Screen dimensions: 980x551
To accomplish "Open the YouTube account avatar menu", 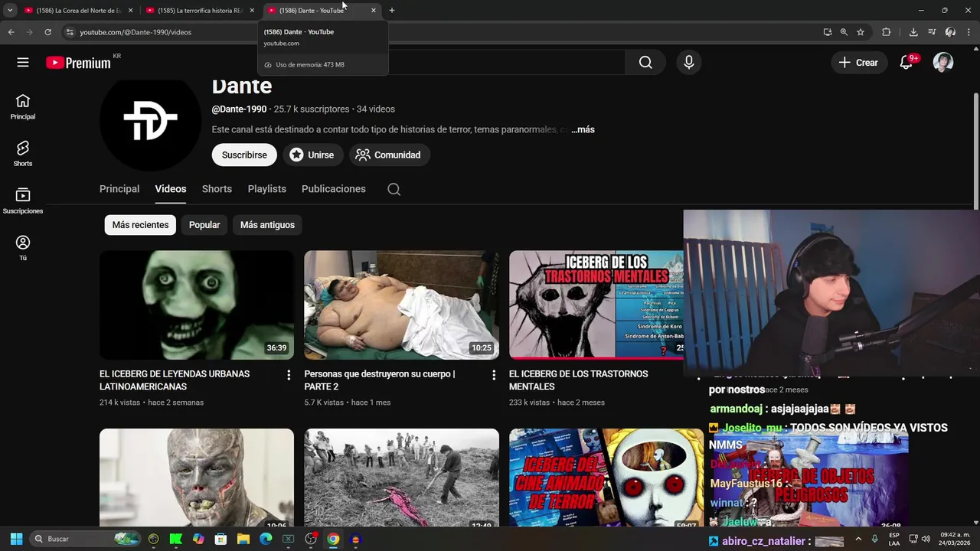I will [x=943, y=63].
